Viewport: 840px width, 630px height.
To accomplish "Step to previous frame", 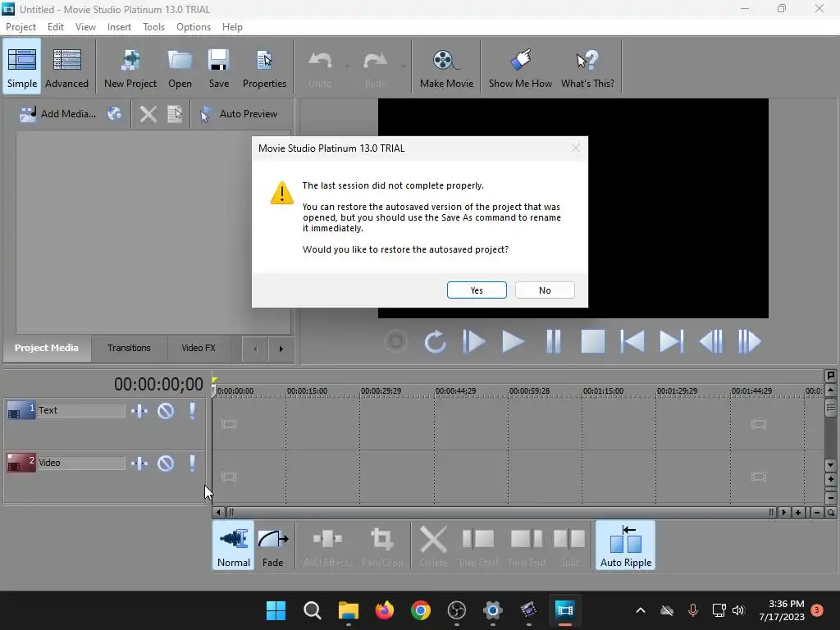I will (x=711, y=341).
